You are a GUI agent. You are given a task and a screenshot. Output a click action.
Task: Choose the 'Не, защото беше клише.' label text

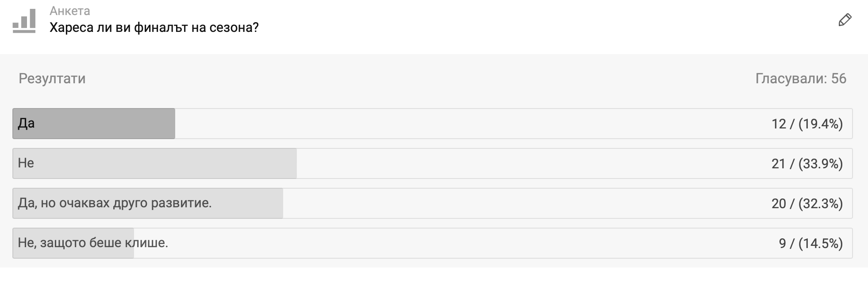point(93,243)
